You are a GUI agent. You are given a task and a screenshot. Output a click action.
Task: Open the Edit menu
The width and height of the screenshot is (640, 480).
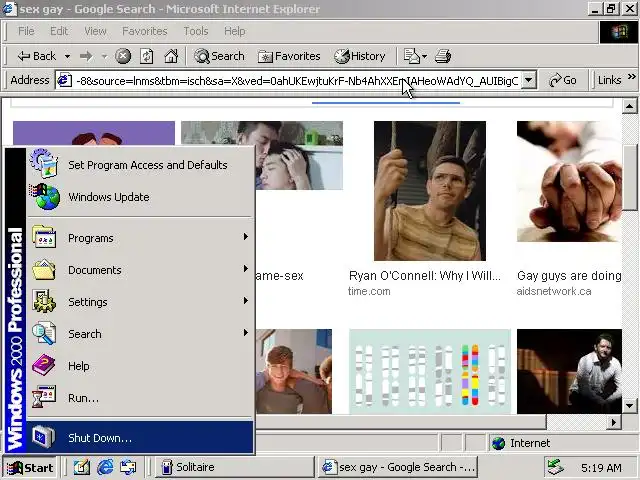[59, 31]
